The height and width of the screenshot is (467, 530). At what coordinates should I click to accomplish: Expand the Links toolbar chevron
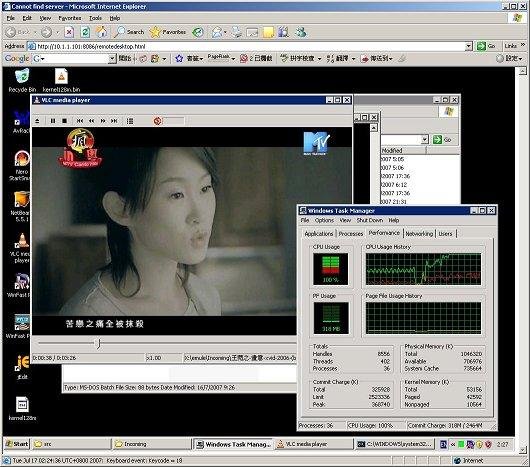(523, 45)
